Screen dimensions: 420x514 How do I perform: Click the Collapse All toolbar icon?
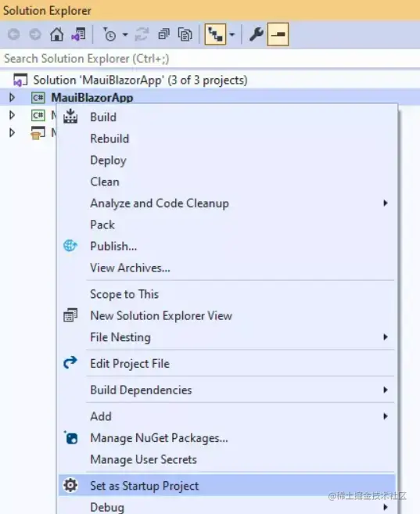coord(163,34)
